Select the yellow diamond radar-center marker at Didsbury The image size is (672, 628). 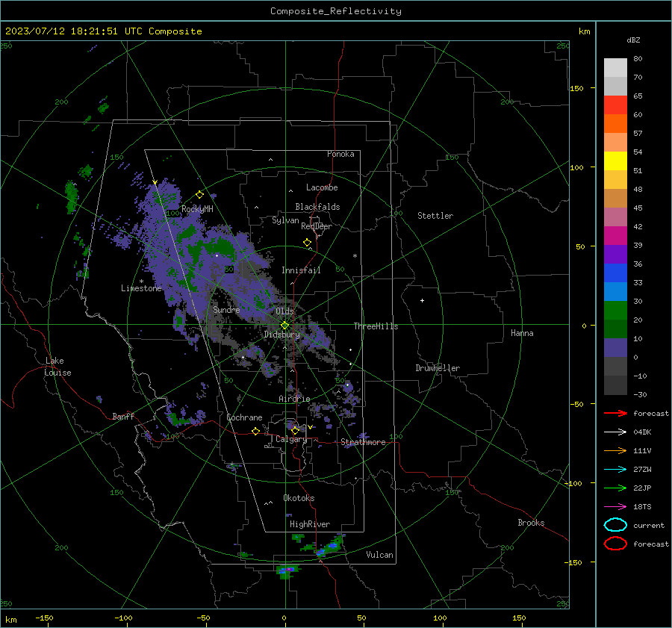[284, 326]
